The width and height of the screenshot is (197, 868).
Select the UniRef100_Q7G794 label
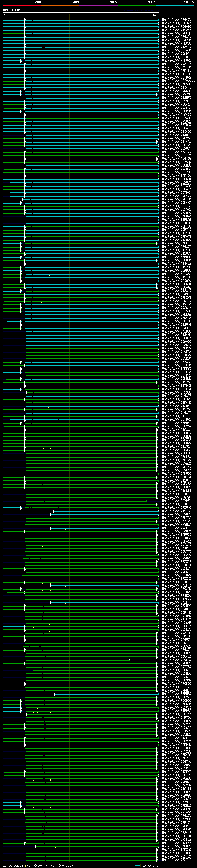point(176,497)
